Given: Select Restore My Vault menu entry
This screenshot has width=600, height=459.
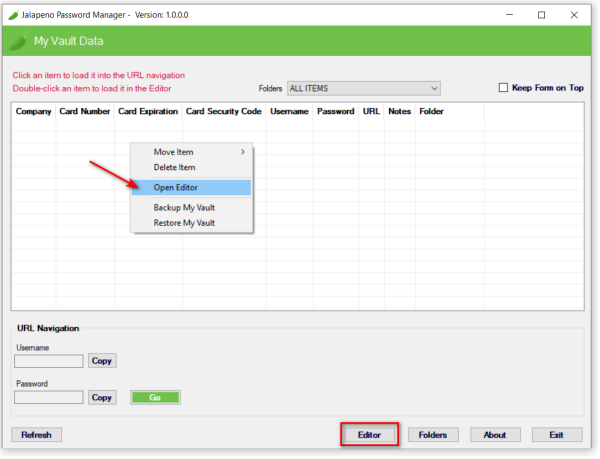Looking at the screenshot, I should click(x=192, y=223).
